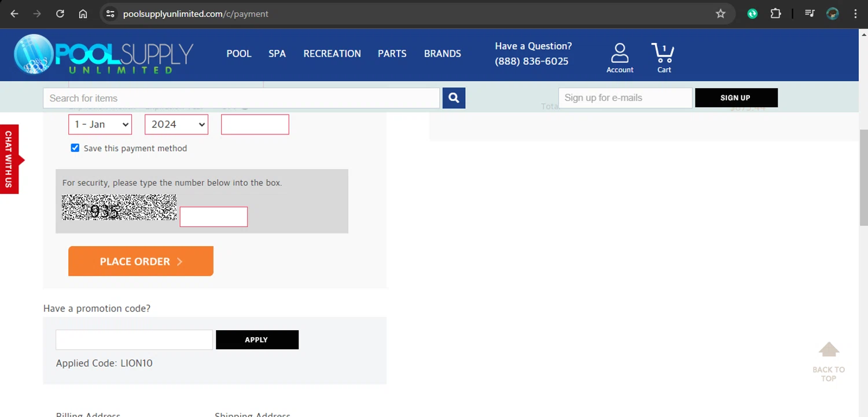This screenshot has height=417, width=868.
Task: Click the blue search magnifier button
Action: click(x=454, y=98)
